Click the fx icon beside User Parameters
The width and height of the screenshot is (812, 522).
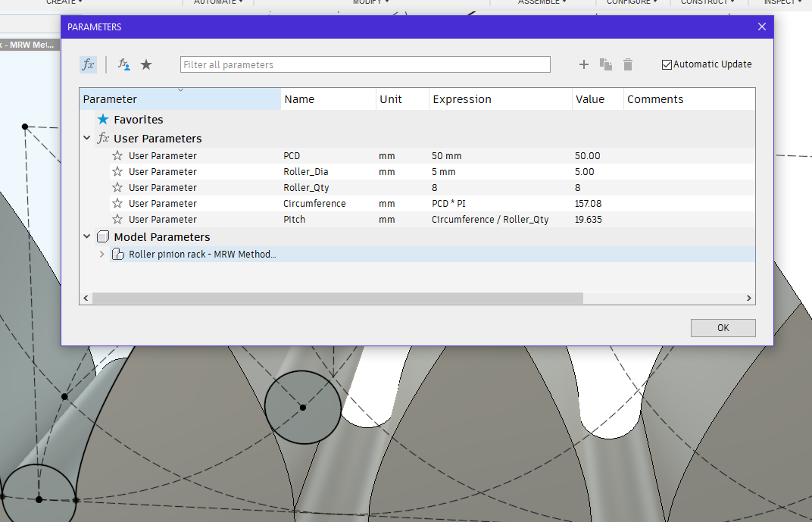click(x=103, y=139)
